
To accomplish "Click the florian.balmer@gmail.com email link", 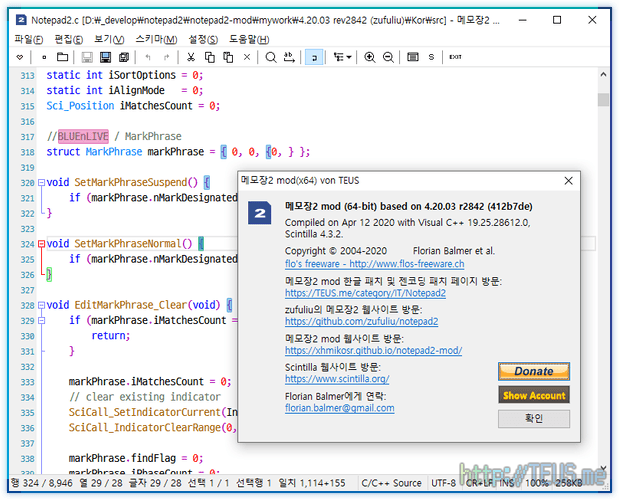I will 340,408.
